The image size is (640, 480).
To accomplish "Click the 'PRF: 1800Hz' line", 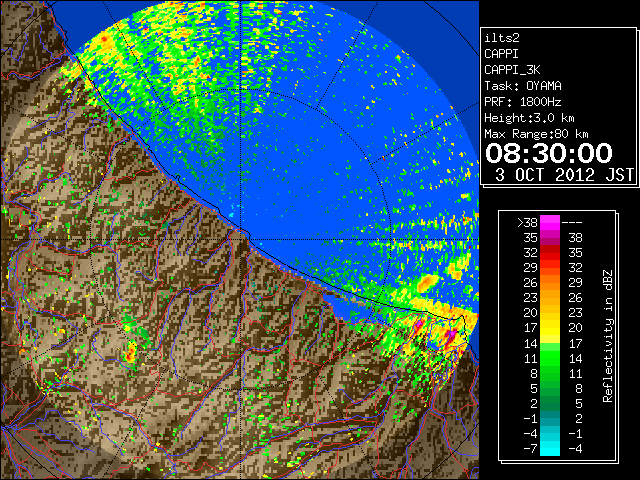I will (523, 102).
